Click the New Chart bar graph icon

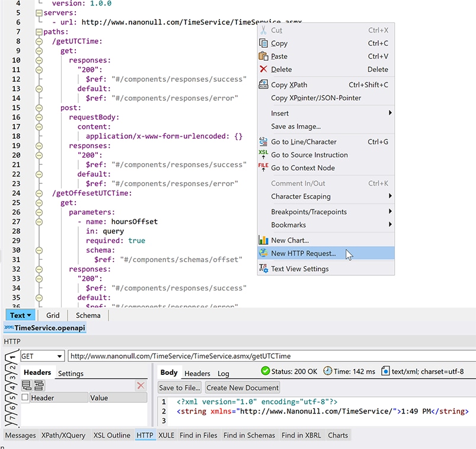(x=263, y=240)
